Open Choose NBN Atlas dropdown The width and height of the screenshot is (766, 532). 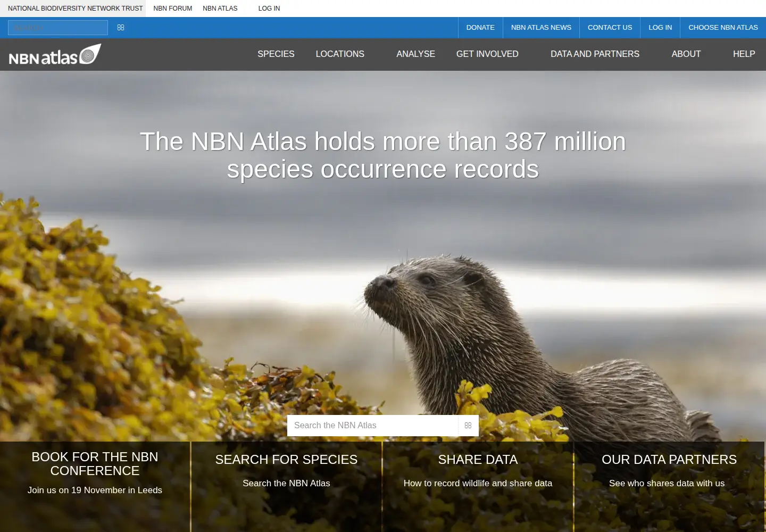[723, 28]
